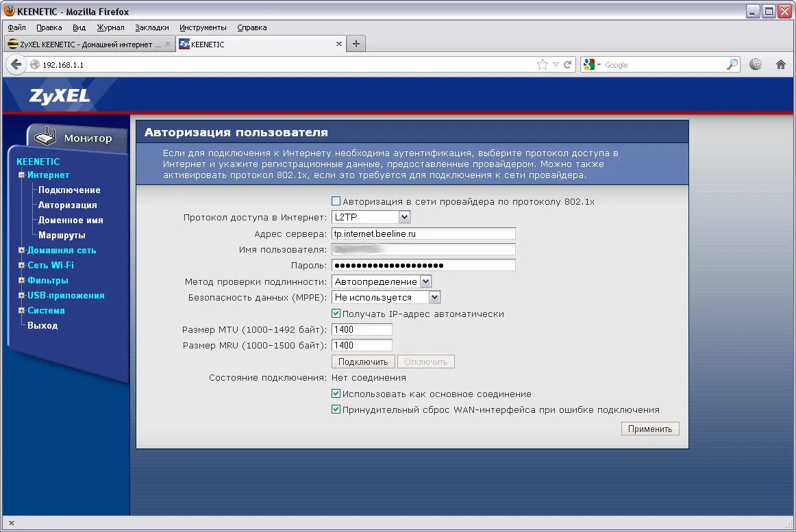
Task: Open the Закладки menu
Action: pos(152,27)
